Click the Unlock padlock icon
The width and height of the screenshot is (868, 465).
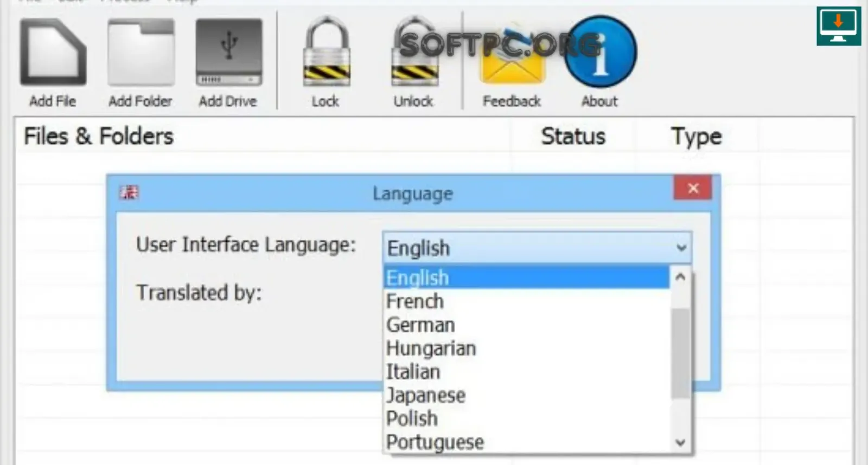coord(414,51)
